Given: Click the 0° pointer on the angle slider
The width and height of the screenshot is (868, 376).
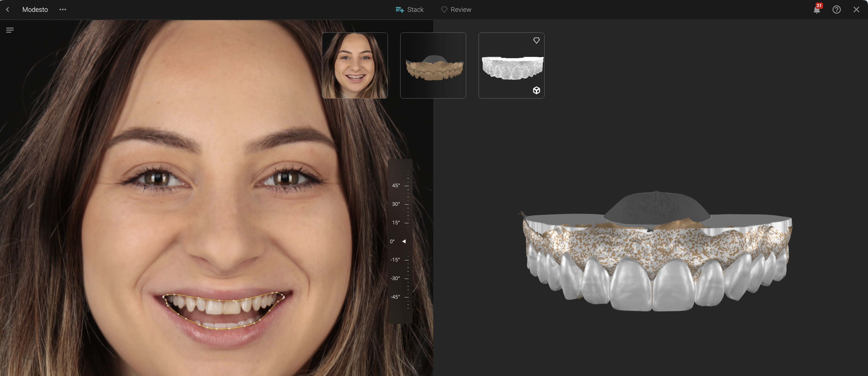Looking at the screenshot, I should pos(404,241).
